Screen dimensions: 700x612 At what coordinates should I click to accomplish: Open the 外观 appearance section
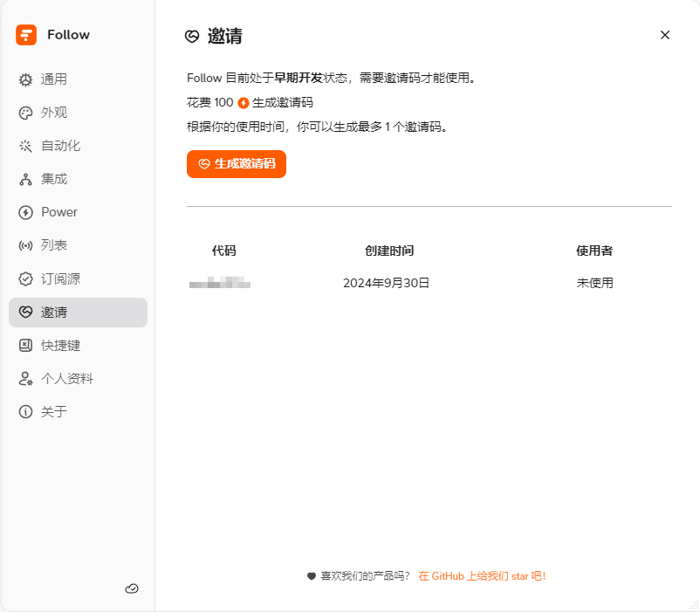pos(79,113)
